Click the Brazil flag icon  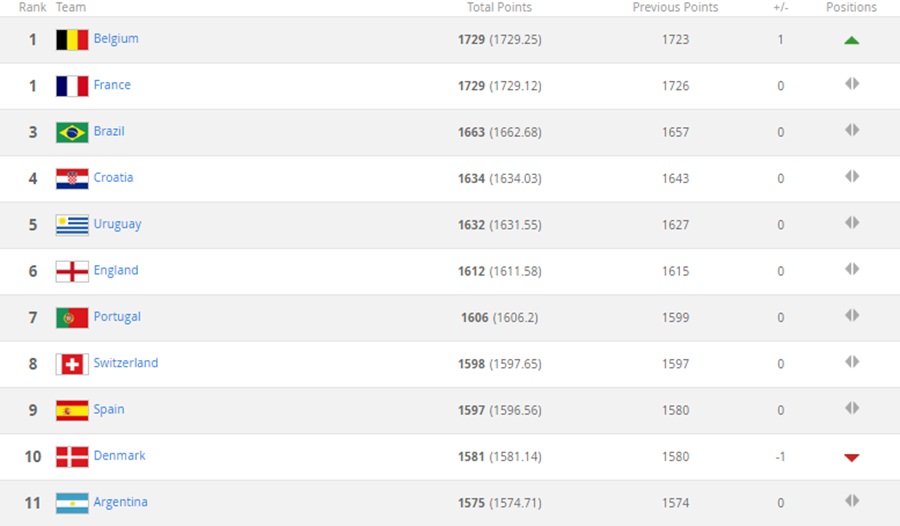[x=72, y=133]
